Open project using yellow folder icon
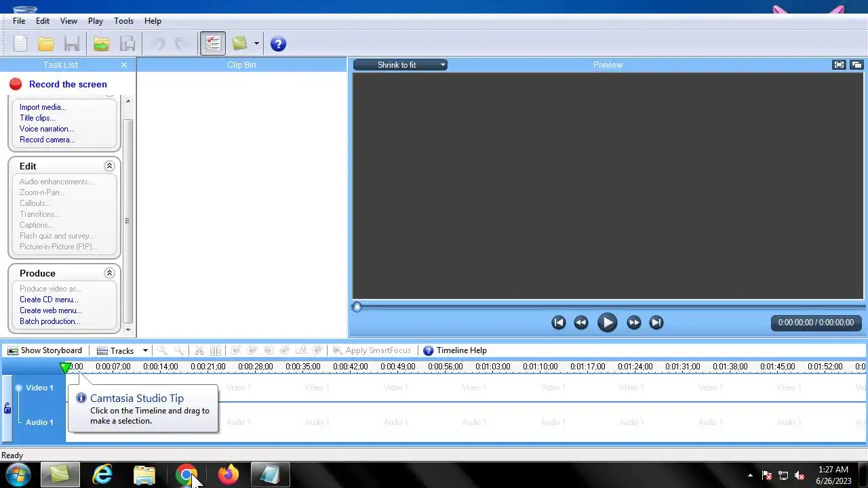 click(x=46, y=44)
